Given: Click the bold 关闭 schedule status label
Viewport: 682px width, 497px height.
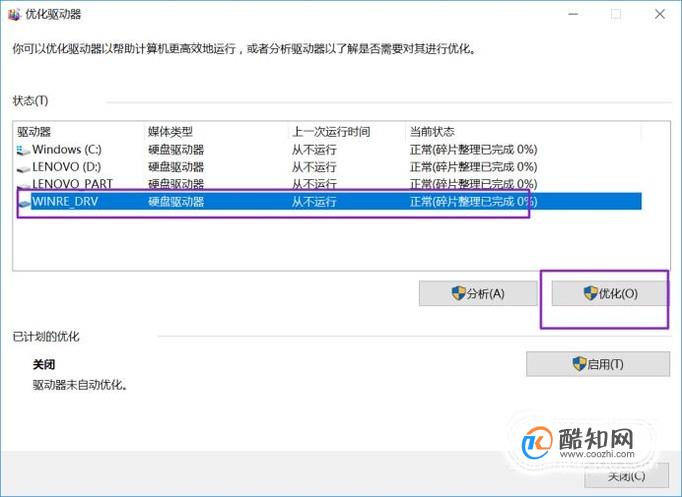Looking at the screenshot, I should pos(44,364).
